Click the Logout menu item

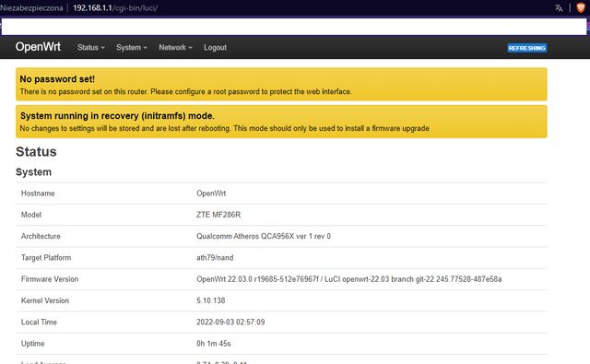215,47
